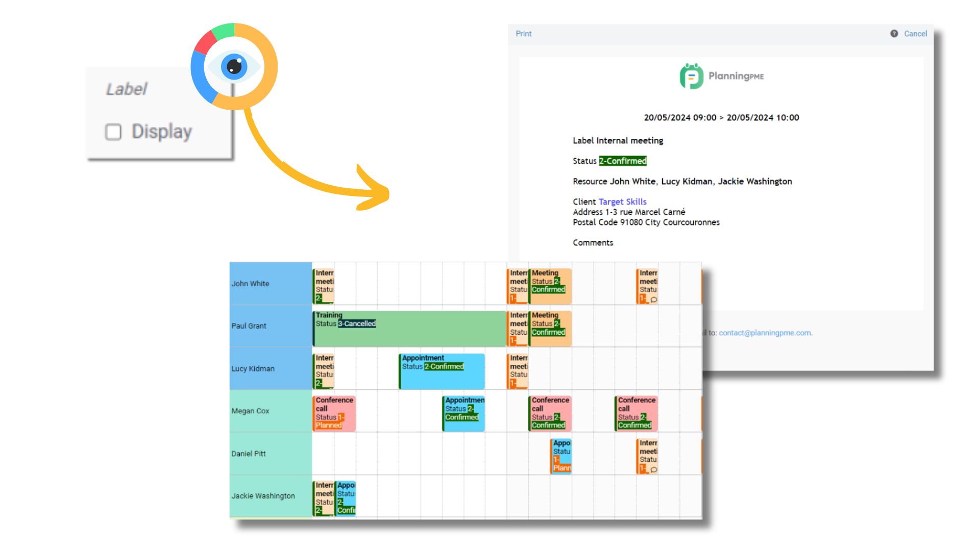This screenshot has height=551, width=980.
Task: Select Daniel Pitt's planned Appointment event
Action: [x=561, y=456]
